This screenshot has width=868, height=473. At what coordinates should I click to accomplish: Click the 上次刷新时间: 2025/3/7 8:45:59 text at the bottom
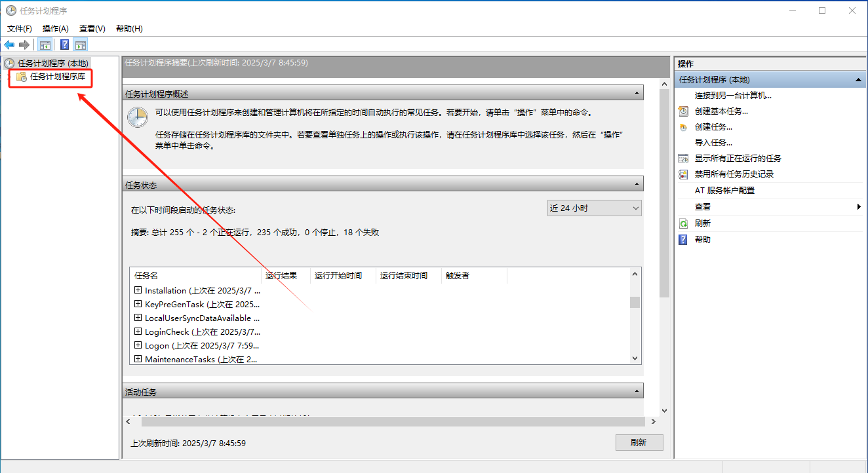coord(188,444)
